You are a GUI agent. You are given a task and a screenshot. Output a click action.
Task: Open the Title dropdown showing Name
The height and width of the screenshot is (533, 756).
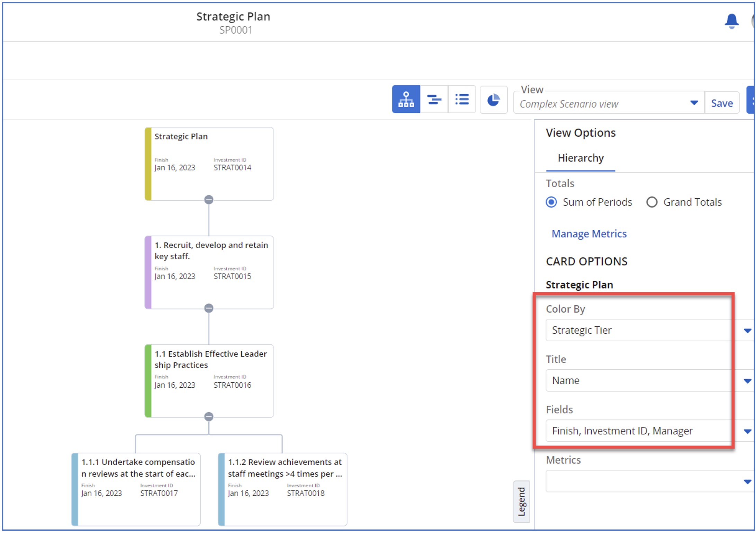649,381
